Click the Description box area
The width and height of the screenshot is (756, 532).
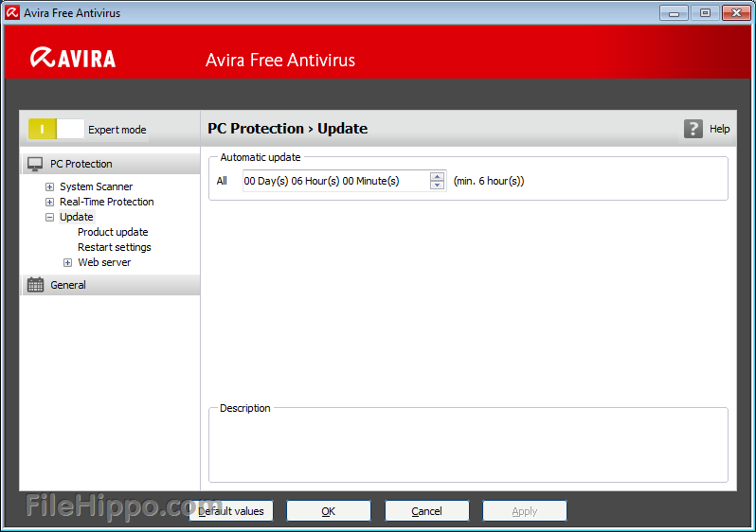click(468, 446)
